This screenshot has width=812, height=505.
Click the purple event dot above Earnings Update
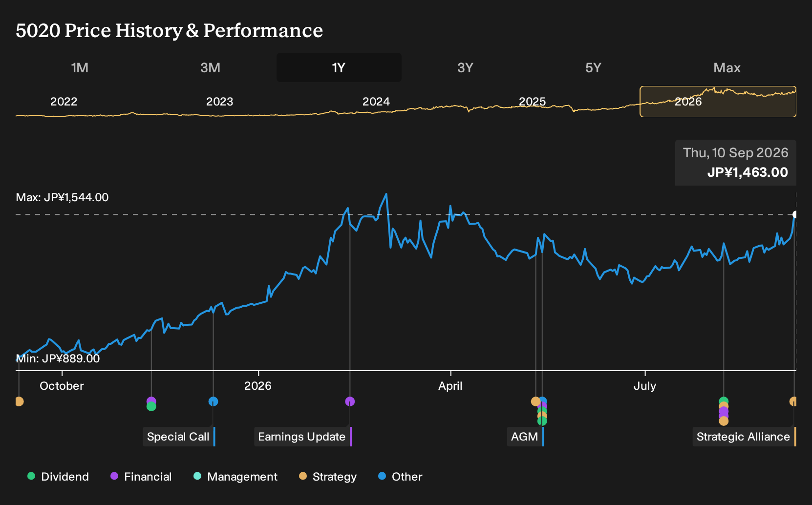pyautogui.click(x=350, y=401)
